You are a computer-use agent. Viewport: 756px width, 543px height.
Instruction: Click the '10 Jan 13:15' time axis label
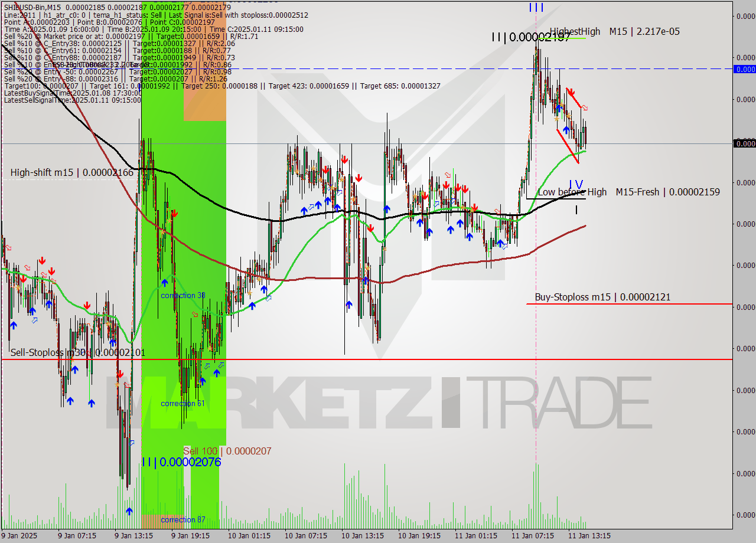point(362,535)
